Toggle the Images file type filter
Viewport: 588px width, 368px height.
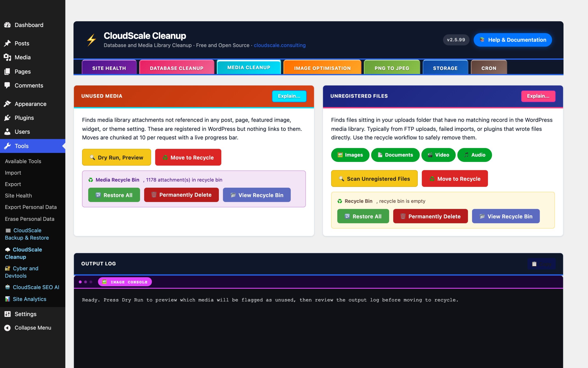click(x=350, y=155)
